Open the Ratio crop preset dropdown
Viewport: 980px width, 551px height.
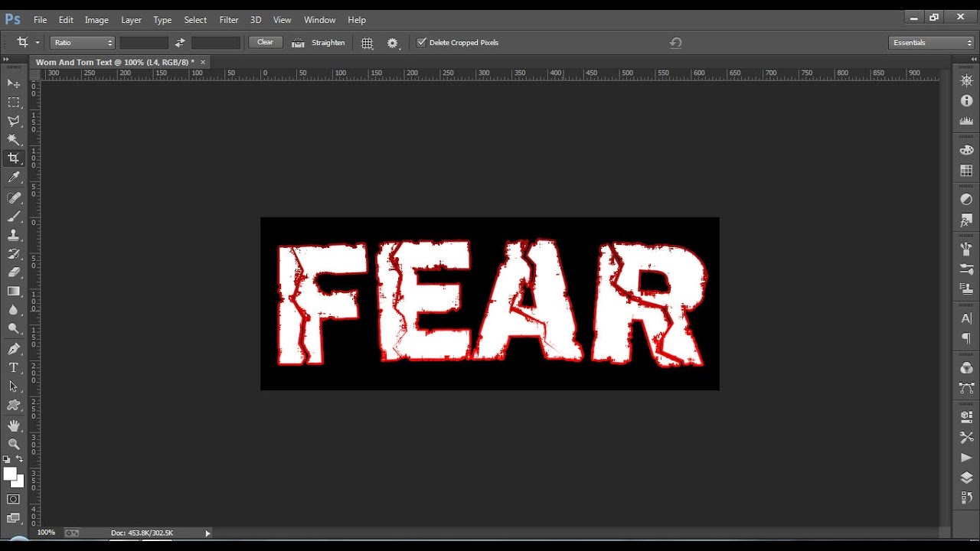[x=83, y=43]
